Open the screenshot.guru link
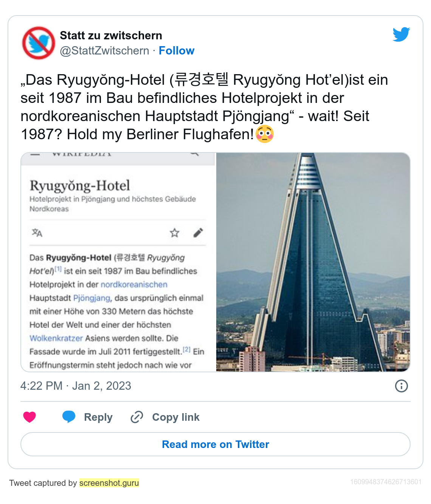 point(109,483)
